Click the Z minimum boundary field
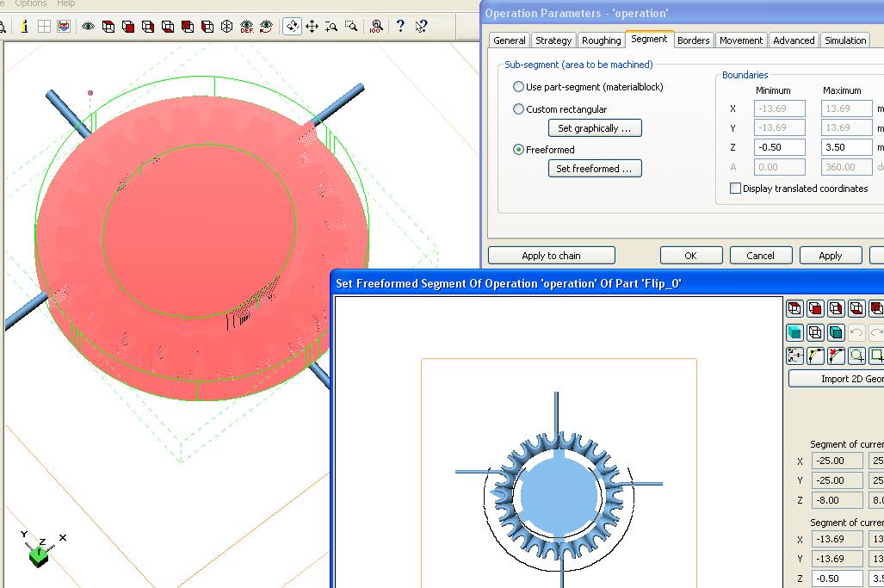Screen dimensions: 884x588 780,147
